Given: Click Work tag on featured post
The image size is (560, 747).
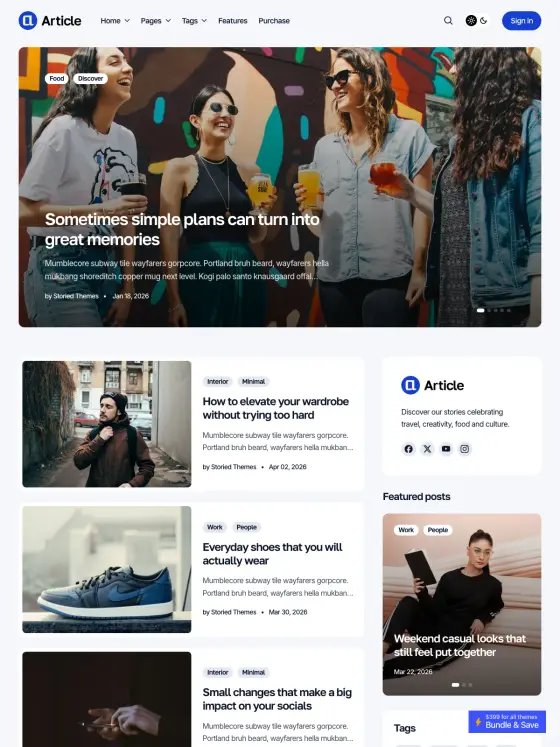Looking at the screenshot, I should (x=406, y=530).
